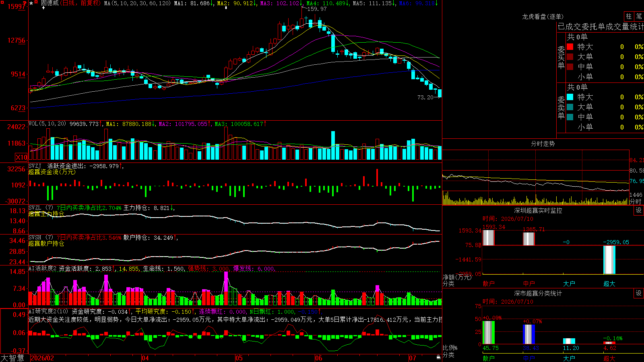The height and width of the screenshot is (362, 644).
Task: Toggle the lock icon at the timeline end
Action: [x=438, y=357]
